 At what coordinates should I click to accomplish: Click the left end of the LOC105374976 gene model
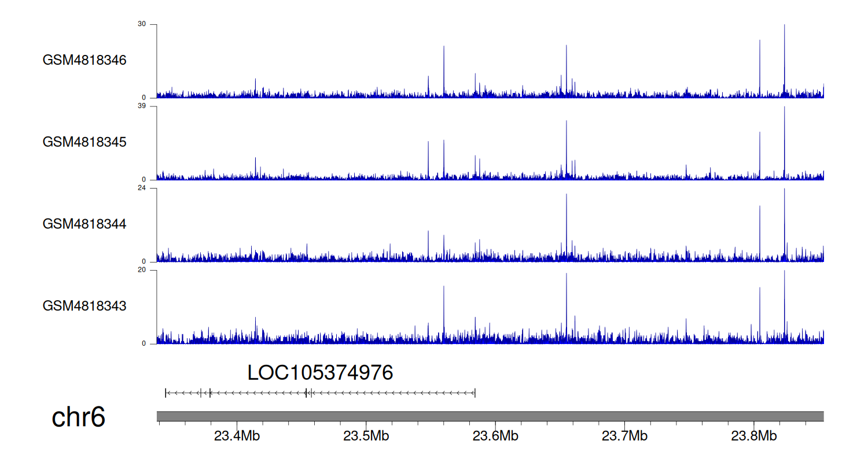tap(166, 393)
